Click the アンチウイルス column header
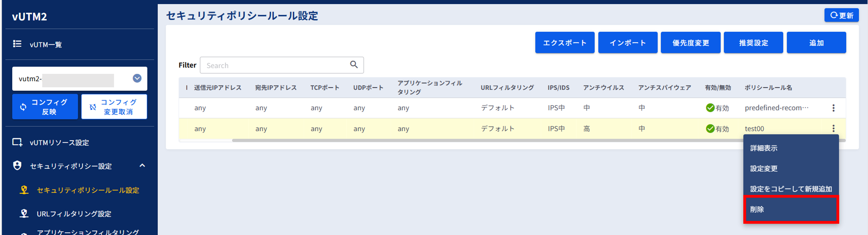 click(603, 88)
